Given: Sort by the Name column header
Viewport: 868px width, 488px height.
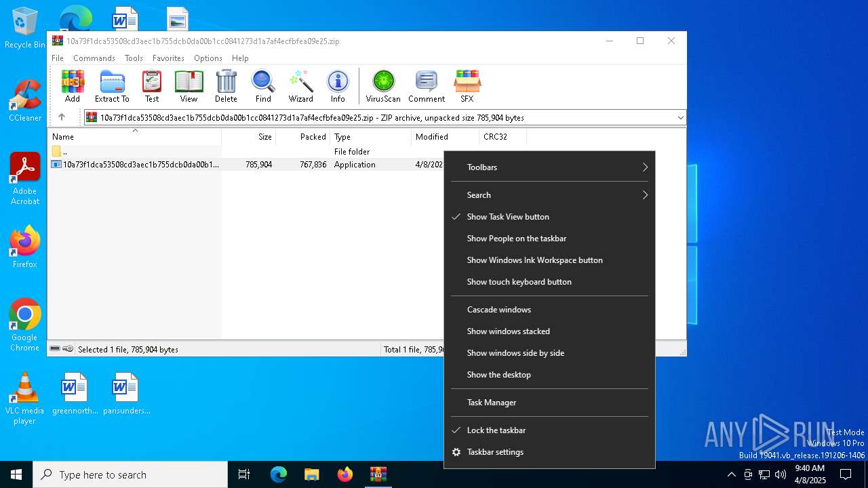Looking at the screenshot, I should (134, 137).
